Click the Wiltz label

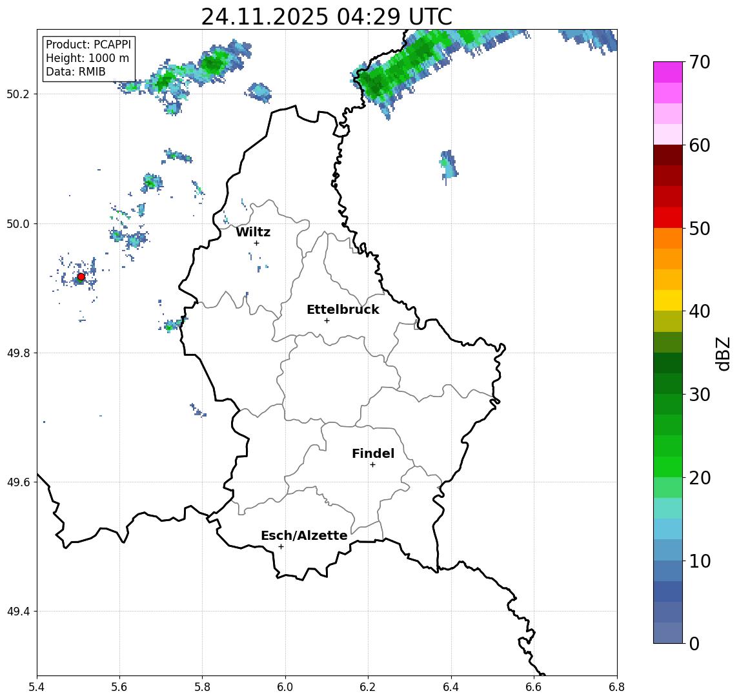[253, 232]
